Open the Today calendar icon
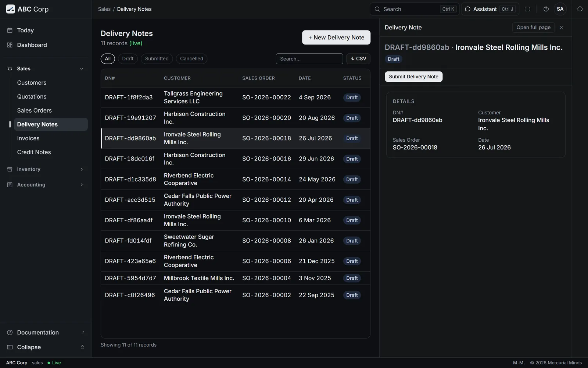Screen dimensions: 588x368 pos(10,30)
